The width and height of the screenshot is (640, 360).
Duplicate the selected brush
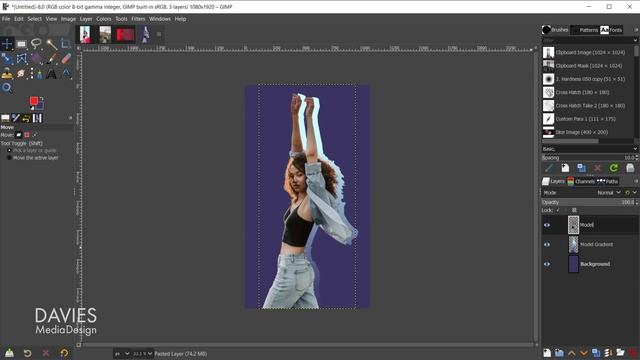[581, 168]
